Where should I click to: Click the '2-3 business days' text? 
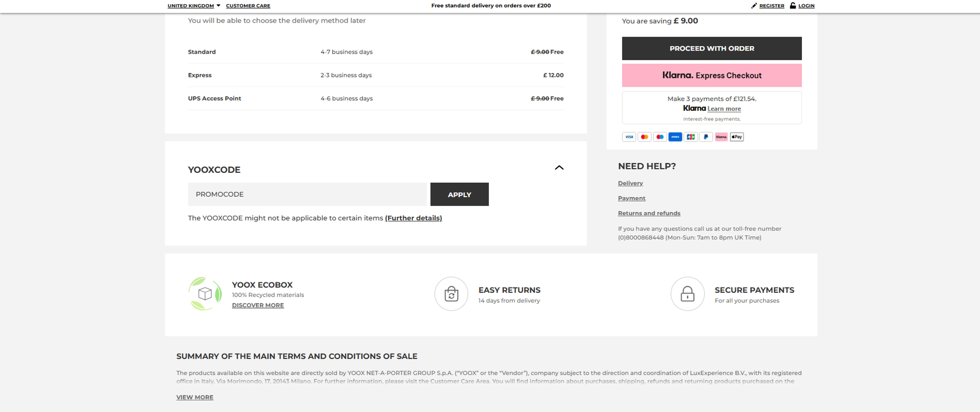tap(346, 75)
